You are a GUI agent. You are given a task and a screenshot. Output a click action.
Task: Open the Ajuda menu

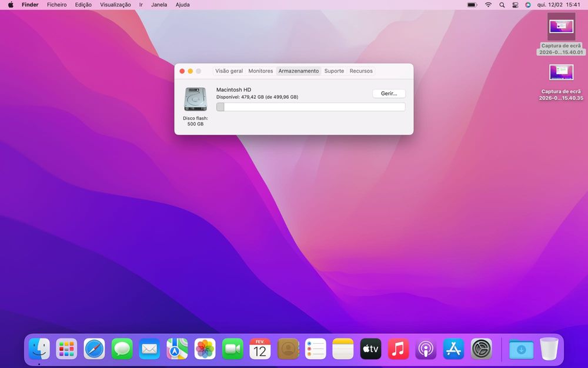[x=183, y=5]
